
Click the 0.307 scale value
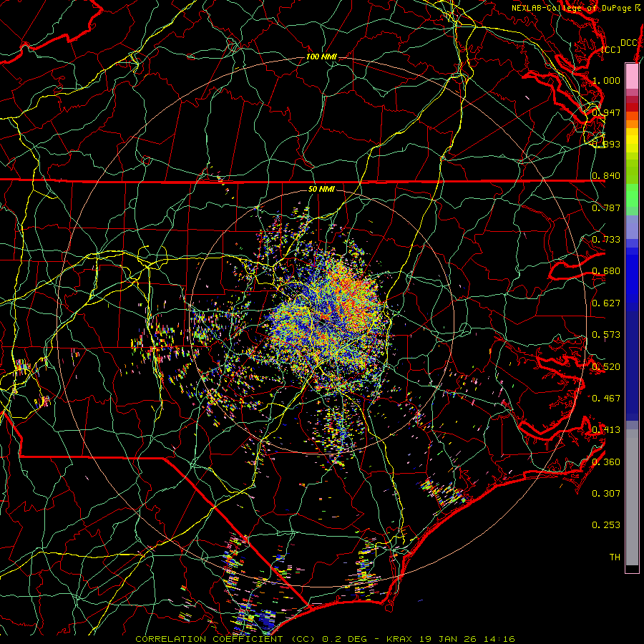click(606, 494)
